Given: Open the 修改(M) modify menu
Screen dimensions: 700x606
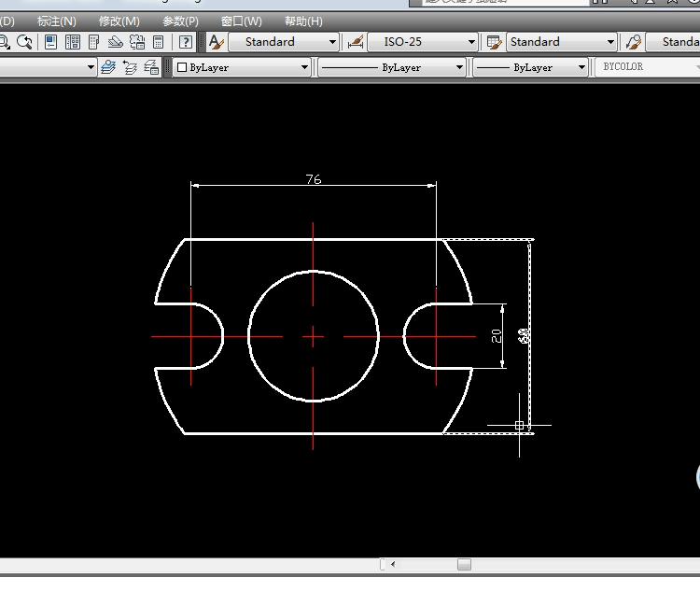Looking at the screenshot, I should 119,21.
